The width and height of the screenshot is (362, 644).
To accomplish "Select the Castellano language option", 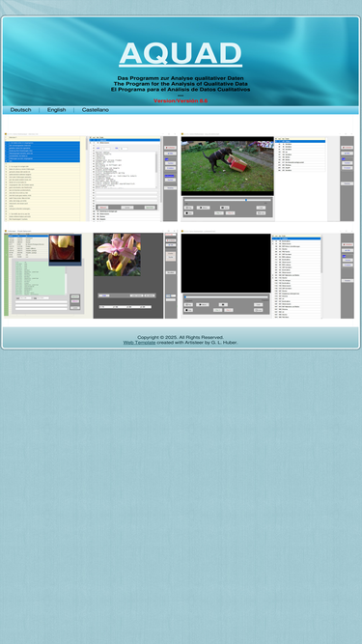I will click(x=96, y=110).
